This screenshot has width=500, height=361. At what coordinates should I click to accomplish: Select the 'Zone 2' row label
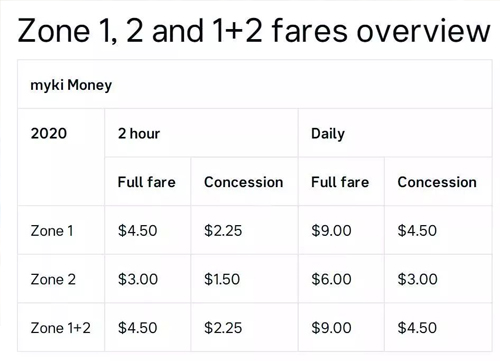(53, 279)
